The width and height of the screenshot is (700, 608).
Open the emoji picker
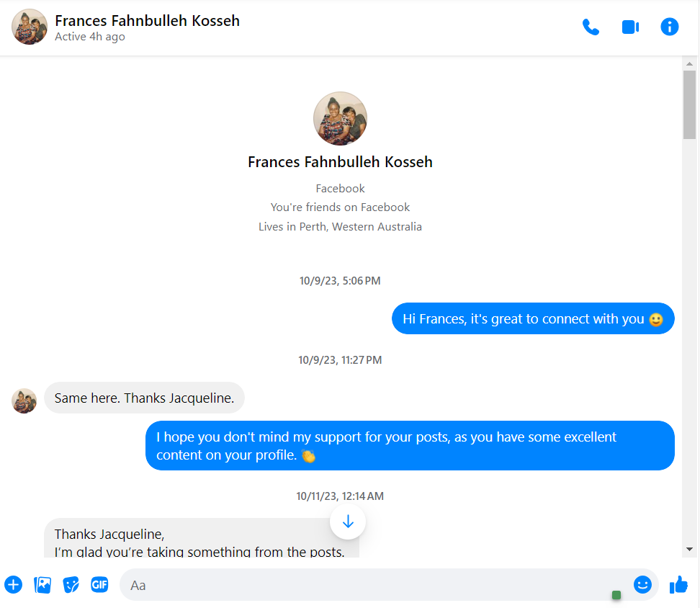(642, 584)
